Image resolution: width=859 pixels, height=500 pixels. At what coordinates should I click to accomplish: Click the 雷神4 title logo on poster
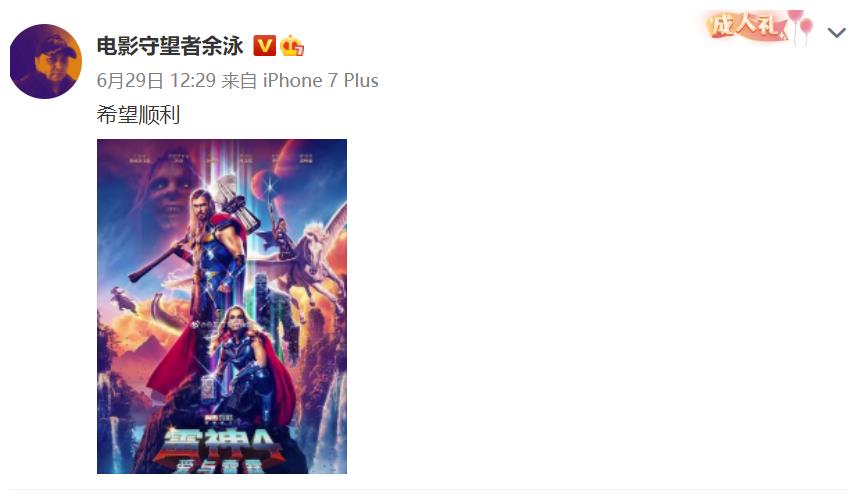click(x=220, y=448)
